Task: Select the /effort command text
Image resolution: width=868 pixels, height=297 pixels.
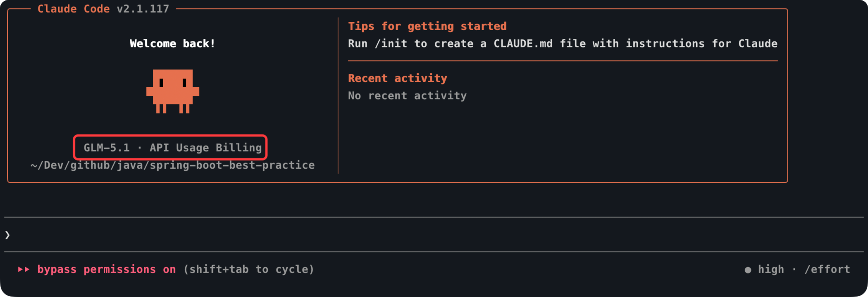Action: tap(827, 269)
